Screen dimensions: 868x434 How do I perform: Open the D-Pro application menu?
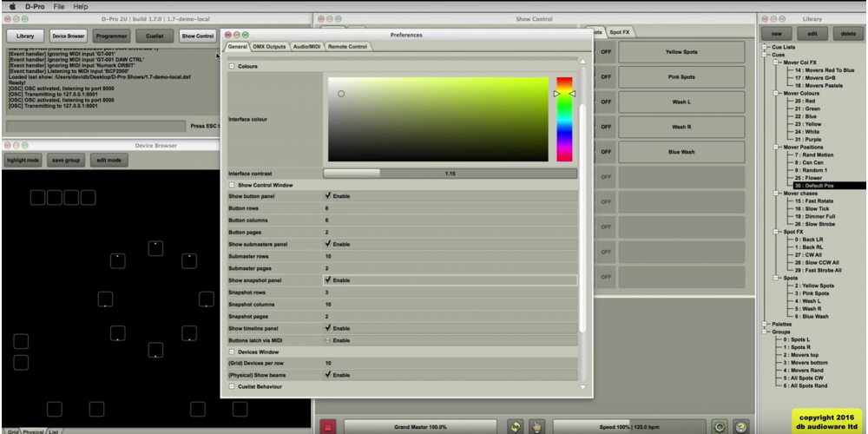tap(35, 7)
